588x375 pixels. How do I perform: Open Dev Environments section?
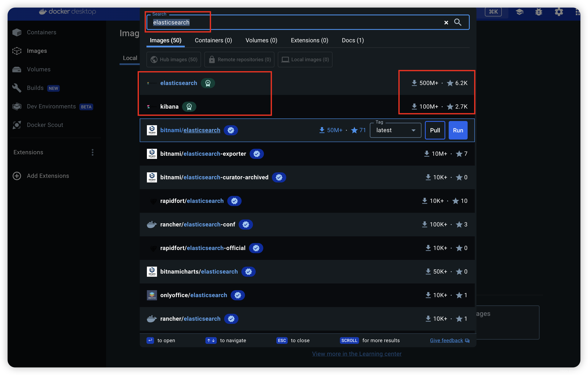click(51, 106)
